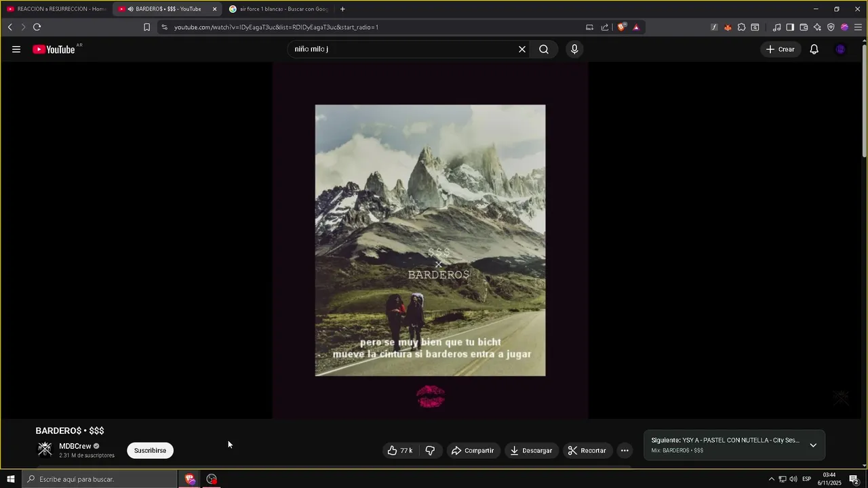Open Brave browser taskbar icon
The width and height of the screenshot is (868, 488).
190,479
